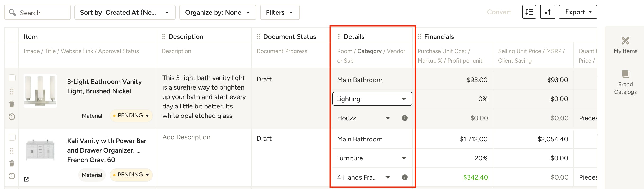This screenshot has width=644, height=189.
Task: Click Add Description for Kali Vanity
Action: pos(186,137)
